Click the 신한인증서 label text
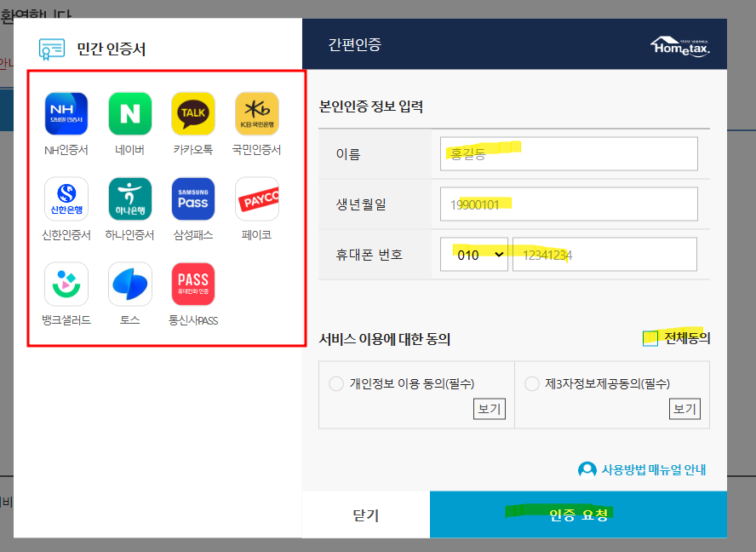The height and width of the screenshot is (552, 756). pyautogui.click(x=66, y=235)
